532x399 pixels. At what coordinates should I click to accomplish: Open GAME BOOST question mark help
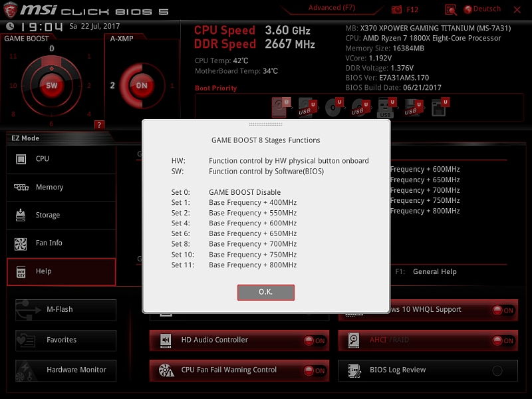99,125
